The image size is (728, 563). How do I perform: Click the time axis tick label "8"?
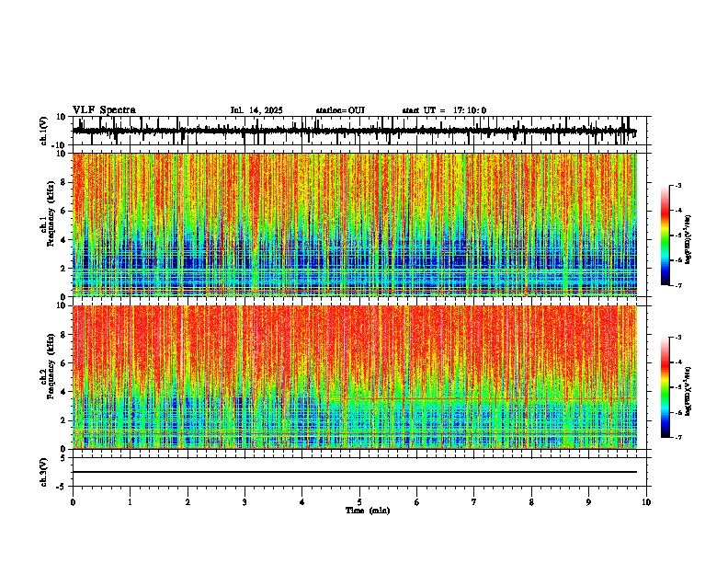[531, 502]
